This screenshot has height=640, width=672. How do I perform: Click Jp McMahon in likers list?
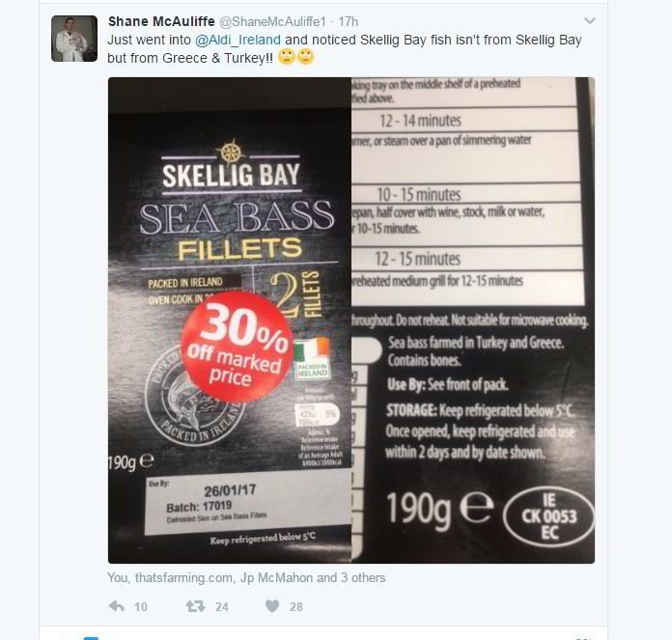[x=277, y=578]
